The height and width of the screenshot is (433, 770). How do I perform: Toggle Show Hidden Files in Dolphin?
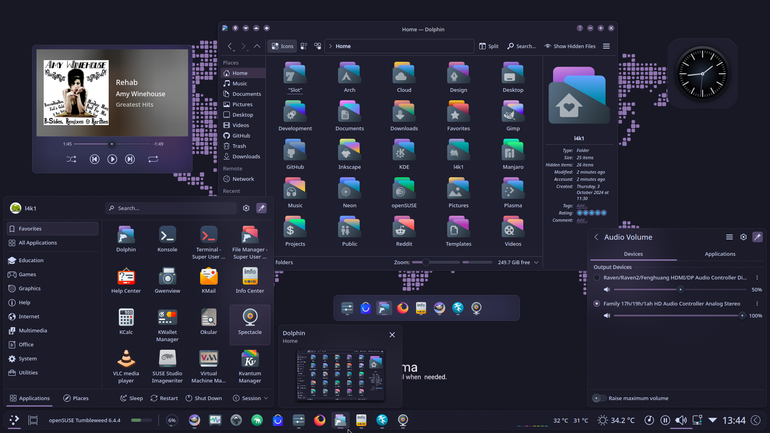[x=570, y=46]
